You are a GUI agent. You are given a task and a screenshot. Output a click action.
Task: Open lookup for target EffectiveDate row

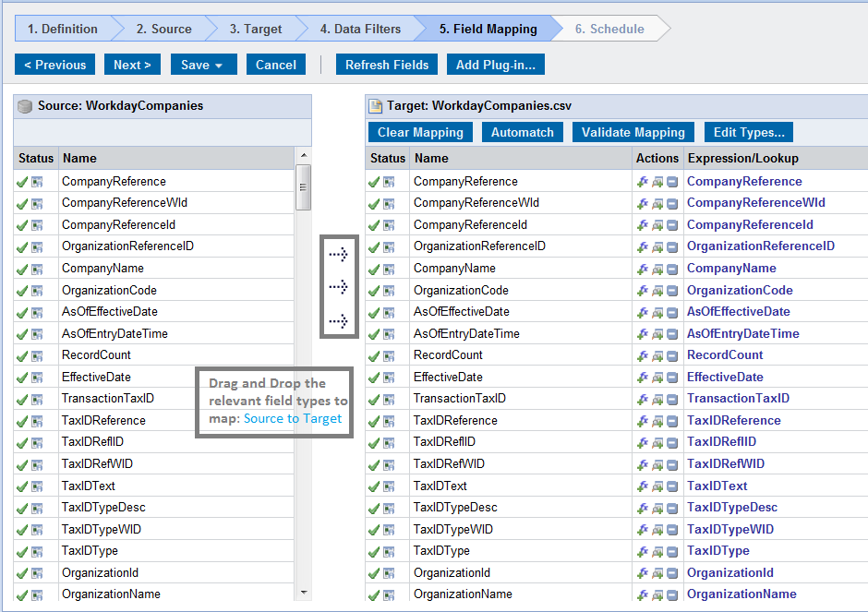pyautogui.click(x=657, y=378)
